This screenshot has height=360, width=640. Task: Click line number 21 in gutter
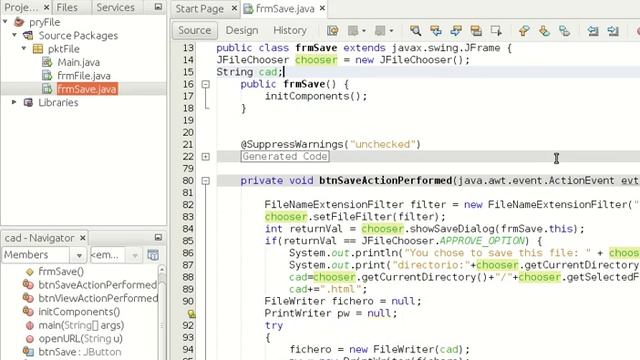pos(188,144)
